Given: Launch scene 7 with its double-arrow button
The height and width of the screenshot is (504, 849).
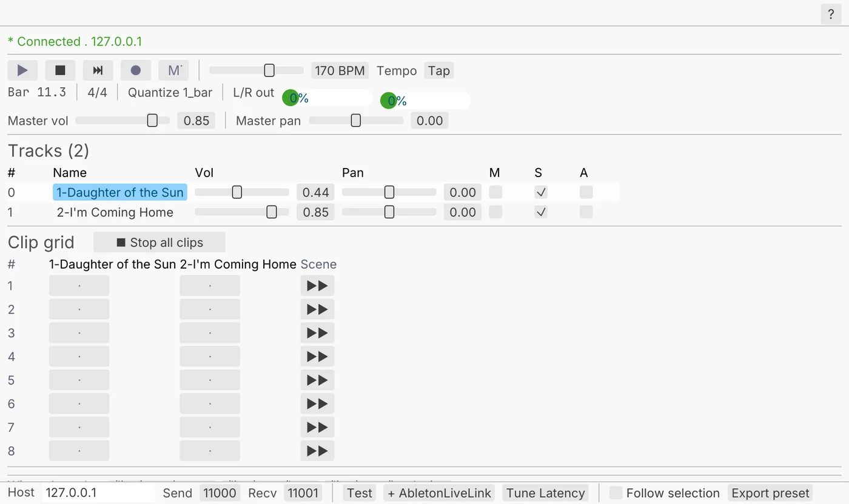Looking at the screenshot, I should 317,428.
